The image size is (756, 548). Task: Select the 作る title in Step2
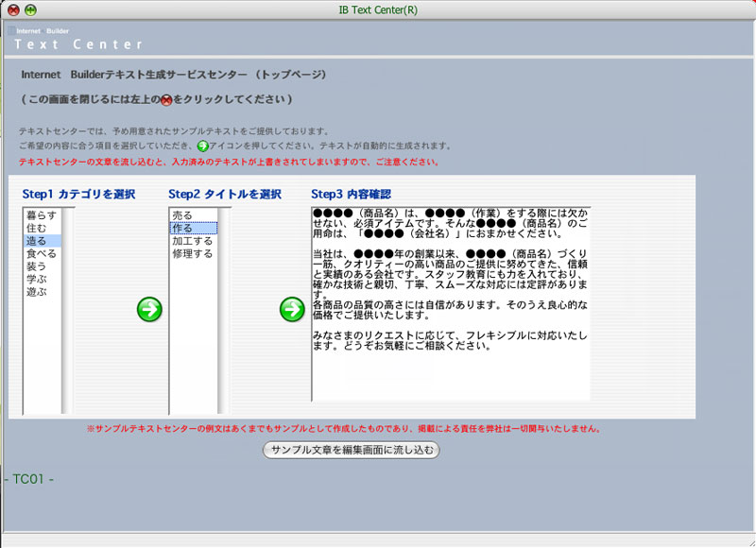tap(182, 229)
